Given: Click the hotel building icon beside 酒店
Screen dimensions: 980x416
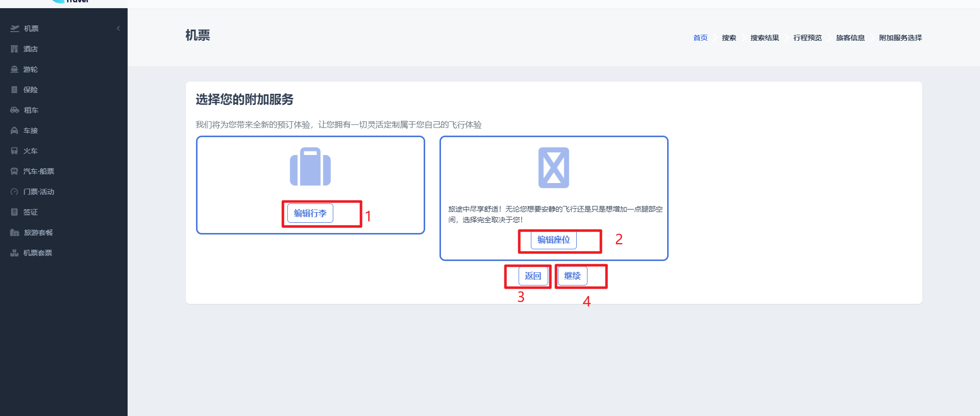Looking at the screenshot, I should (14, 49).
